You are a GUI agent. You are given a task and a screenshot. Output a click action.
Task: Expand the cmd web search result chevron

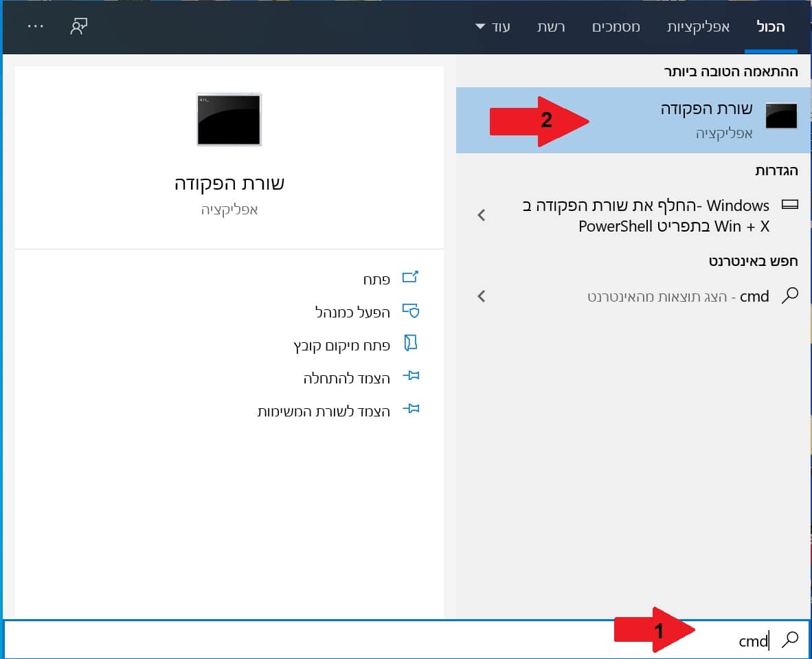click(x=482, y=296)
